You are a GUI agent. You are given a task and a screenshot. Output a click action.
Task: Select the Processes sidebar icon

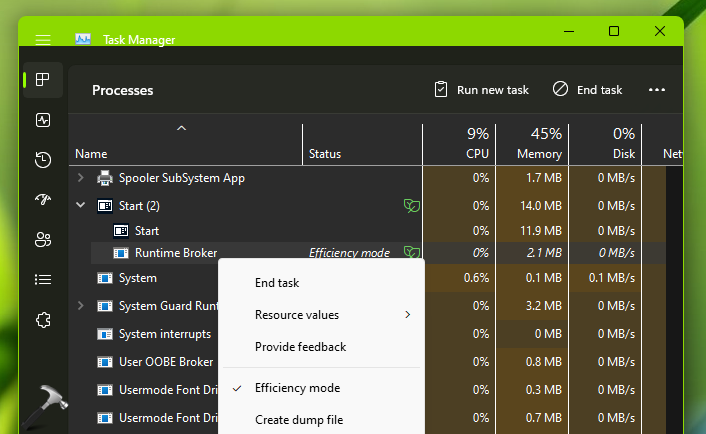[42, 80]
